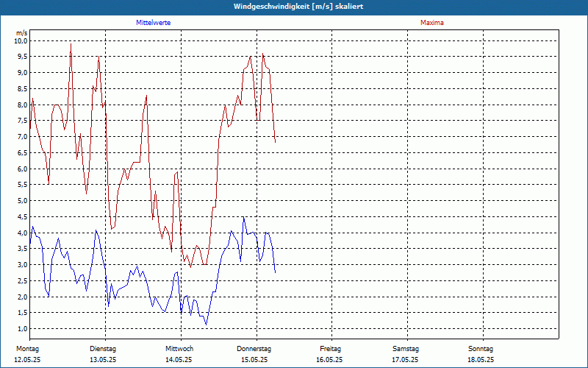Image resolution: width=588 pixels, height=368 pixels.
Task: Click the '10,0' y-axis value
Action: 21,40
